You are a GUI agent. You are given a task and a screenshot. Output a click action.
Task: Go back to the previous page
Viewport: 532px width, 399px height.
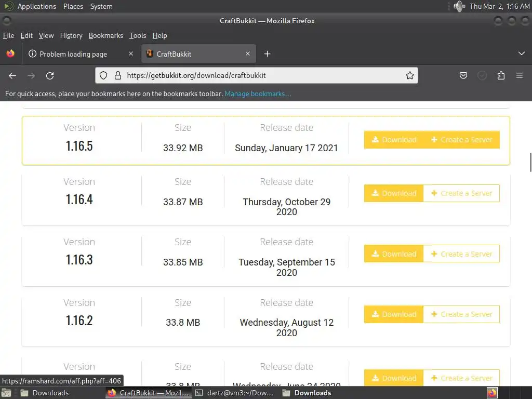click(x=12, y=76)
